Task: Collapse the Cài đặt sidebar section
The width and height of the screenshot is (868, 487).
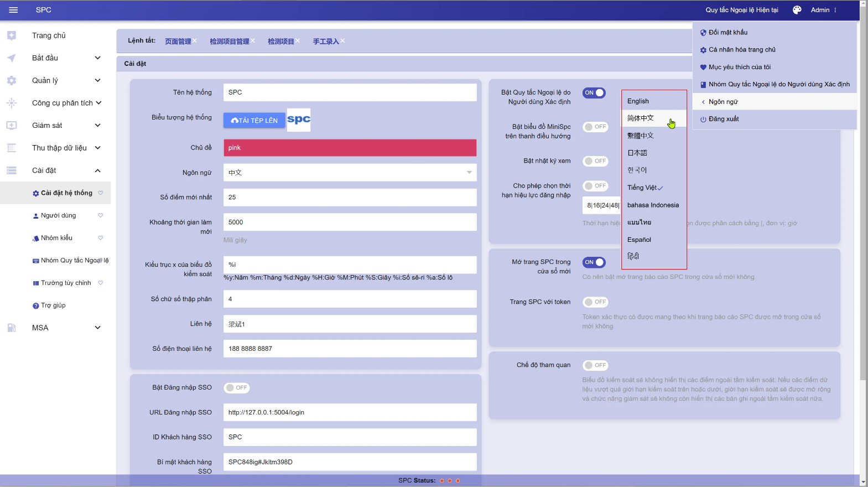Action: point(97,170)
